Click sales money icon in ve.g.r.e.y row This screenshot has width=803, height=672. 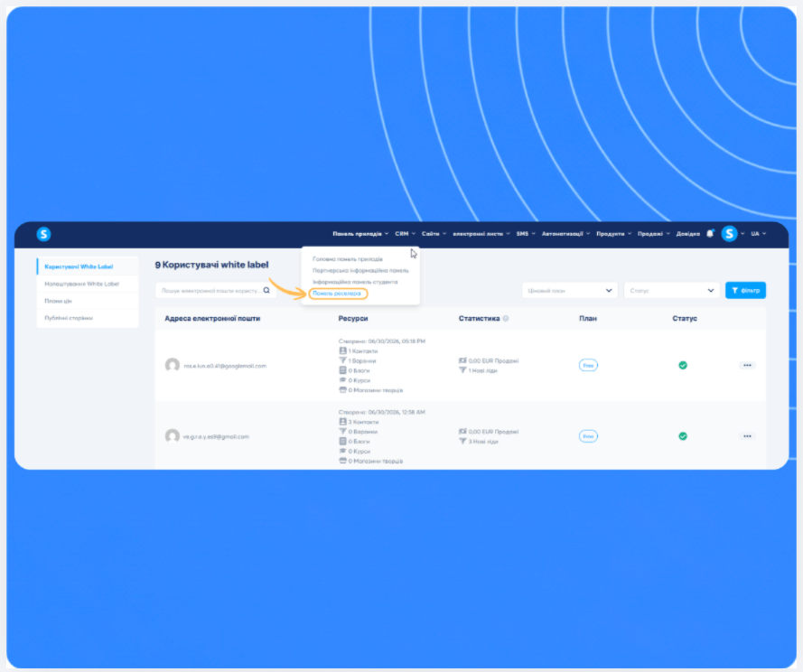pyautogui.click(x=462, y=431)
